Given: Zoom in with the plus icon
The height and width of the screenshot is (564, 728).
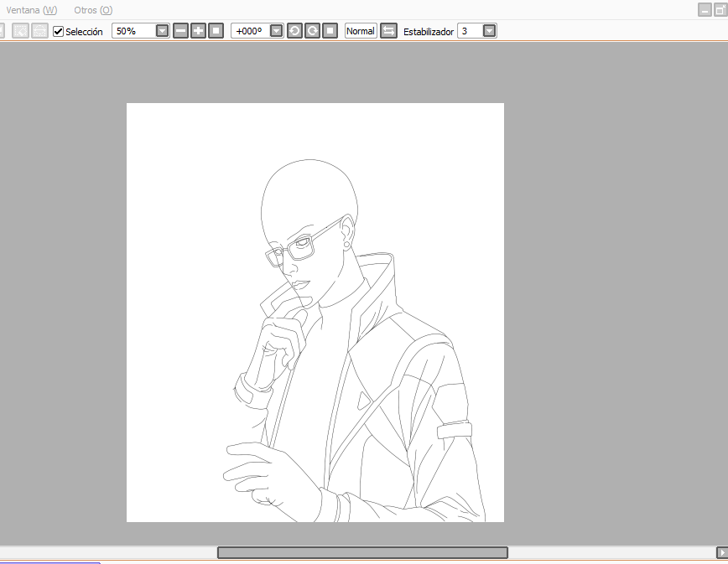Looking at the screenshot, I should [x=198, y=31].
